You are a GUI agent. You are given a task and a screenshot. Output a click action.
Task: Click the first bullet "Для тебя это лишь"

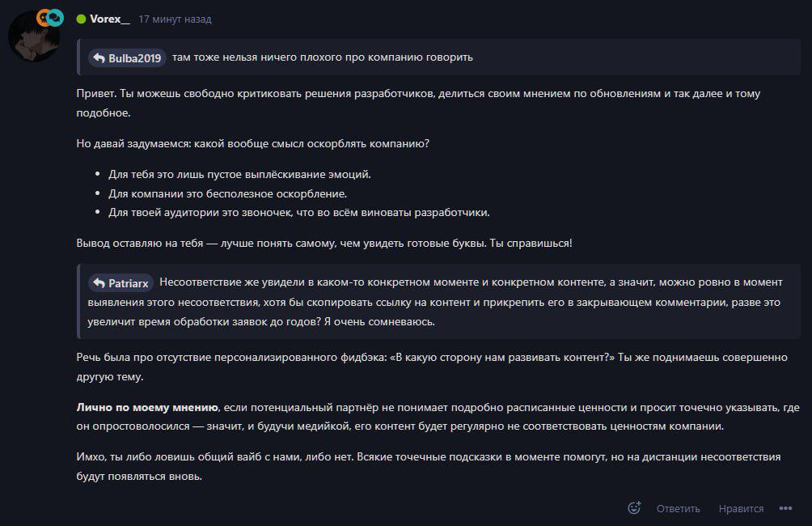point(239,174)
